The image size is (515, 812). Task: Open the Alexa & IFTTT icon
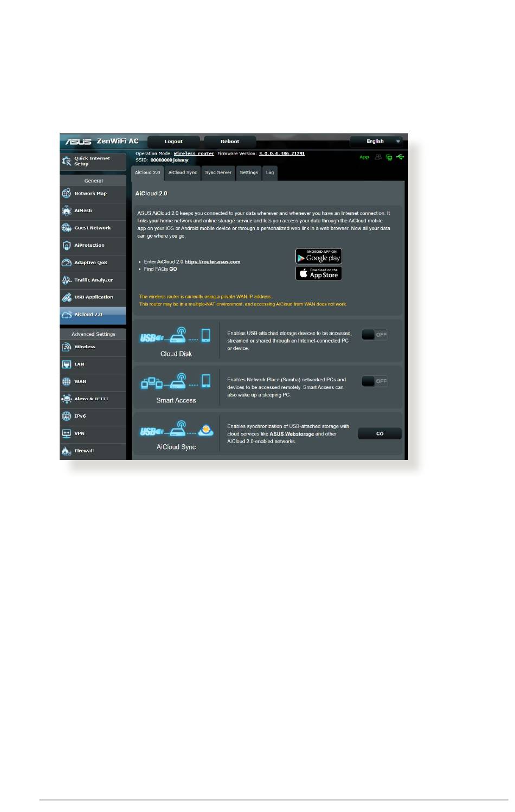click(x=67, y=399)
